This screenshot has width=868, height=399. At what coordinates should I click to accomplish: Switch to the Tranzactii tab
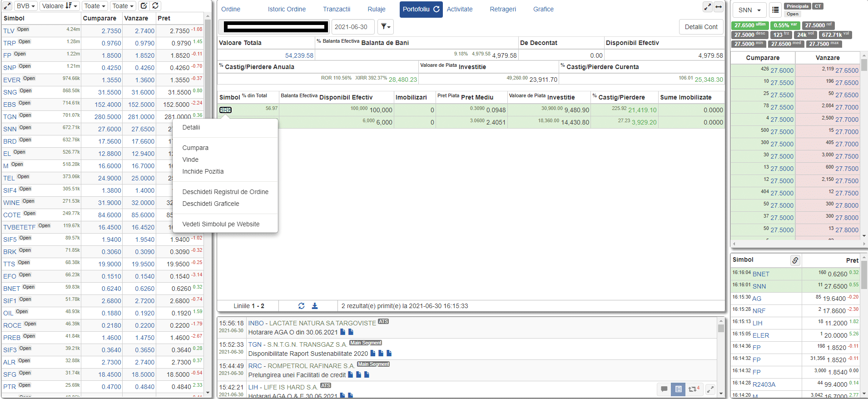337,9
